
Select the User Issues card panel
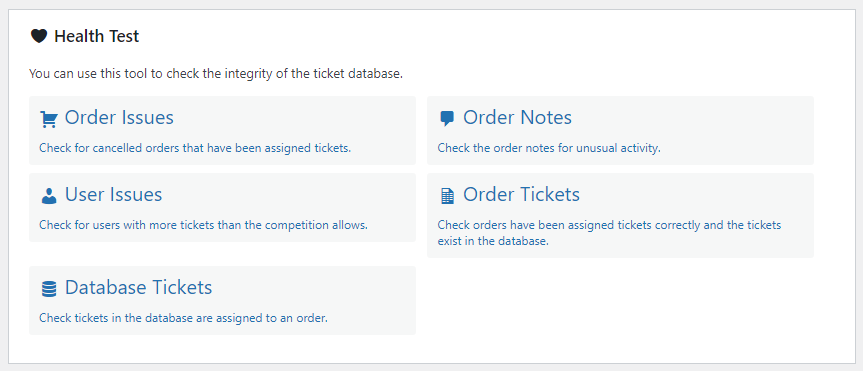[x=222, y=208]
